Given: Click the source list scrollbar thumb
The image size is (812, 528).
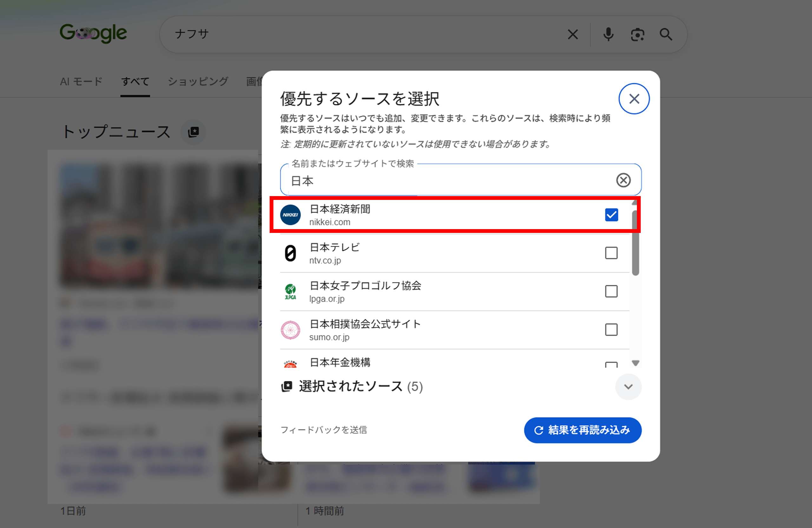Looking at the screenshot, I should click(635, 243).
